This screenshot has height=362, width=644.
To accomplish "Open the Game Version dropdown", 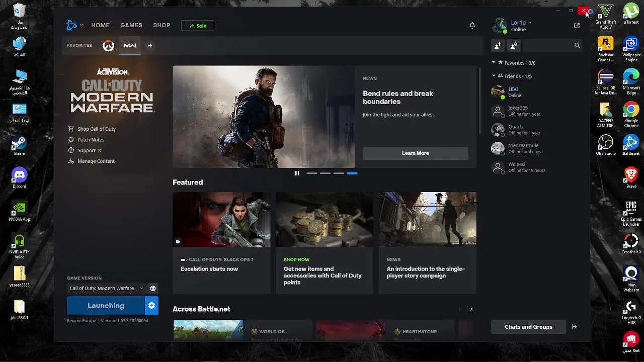I will 106,288.
